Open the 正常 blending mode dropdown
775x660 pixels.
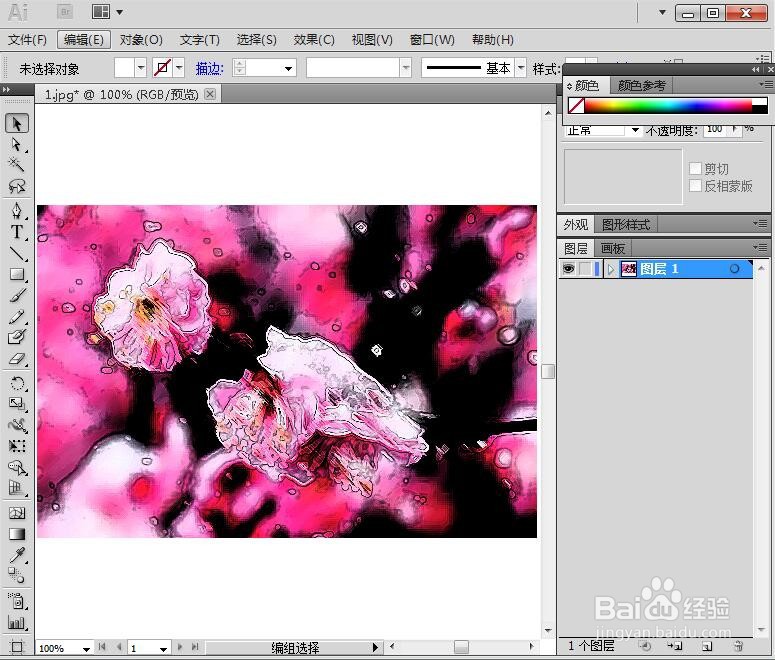635,131
